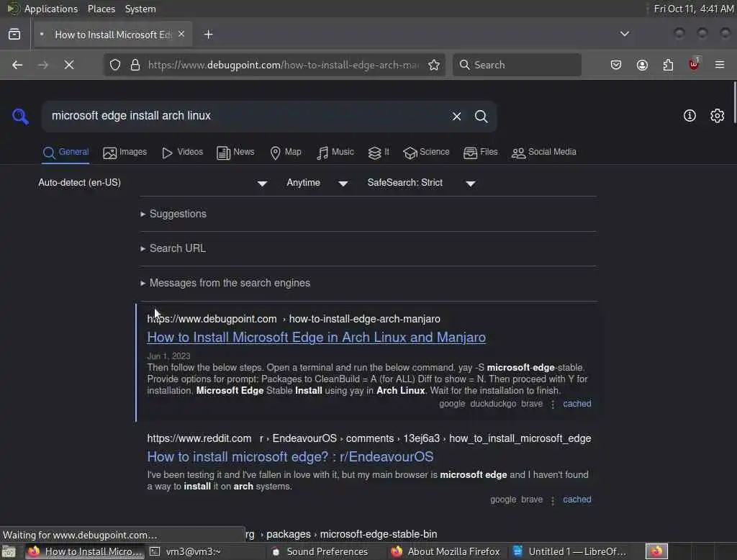Switch to the Images category
Viewport: 737px width, 560px height.
coord(125,153)
